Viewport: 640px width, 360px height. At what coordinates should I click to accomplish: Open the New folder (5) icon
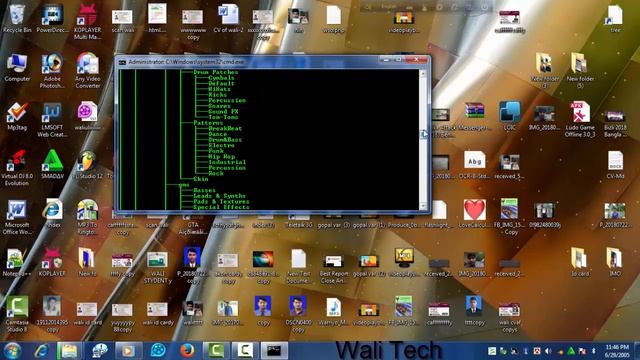[x=580, y=70]
